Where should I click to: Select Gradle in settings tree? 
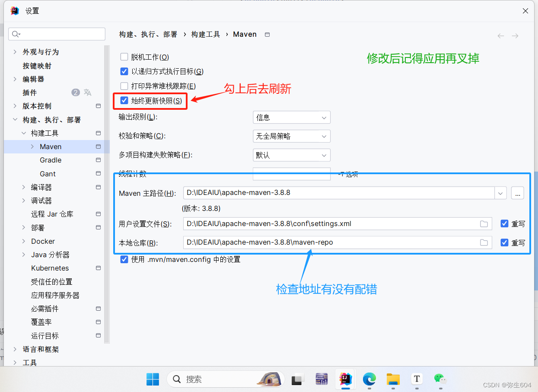click(x=51, y=160)
